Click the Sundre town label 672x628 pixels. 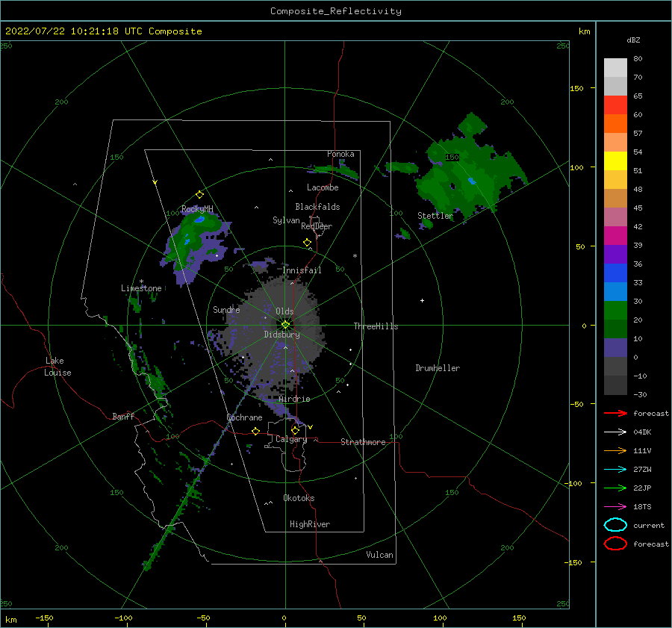[x=226, y=310]
